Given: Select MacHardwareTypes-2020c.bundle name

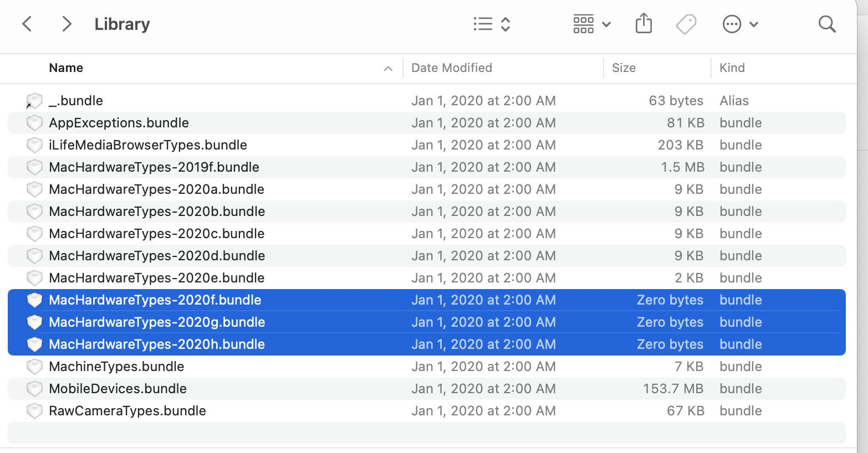Looking at the screenshot, I should [156, 234].
